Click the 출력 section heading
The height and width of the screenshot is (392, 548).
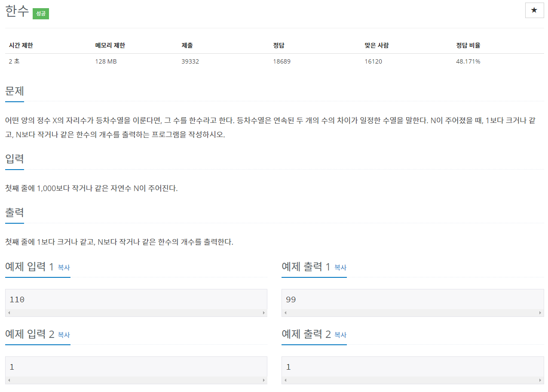(x=15, y=213)
